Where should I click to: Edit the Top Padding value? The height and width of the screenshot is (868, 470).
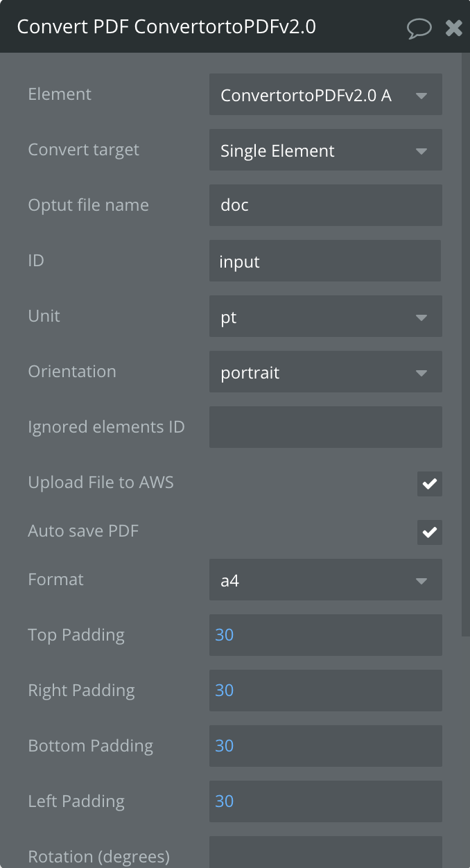[325, 635]
